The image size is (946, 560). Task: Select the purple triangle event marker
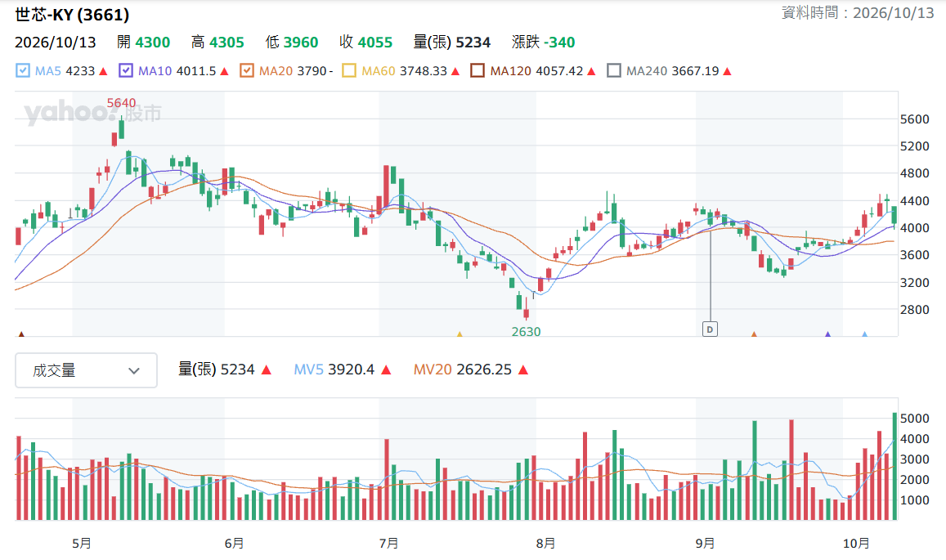[827, 334]
